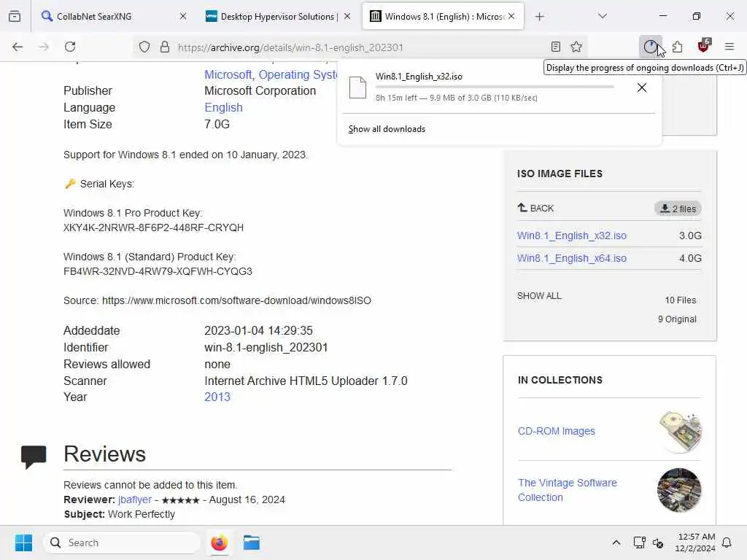Open the Microsoft topic link
The height and width of the screenshot is (560, 747).
point(228,75)
